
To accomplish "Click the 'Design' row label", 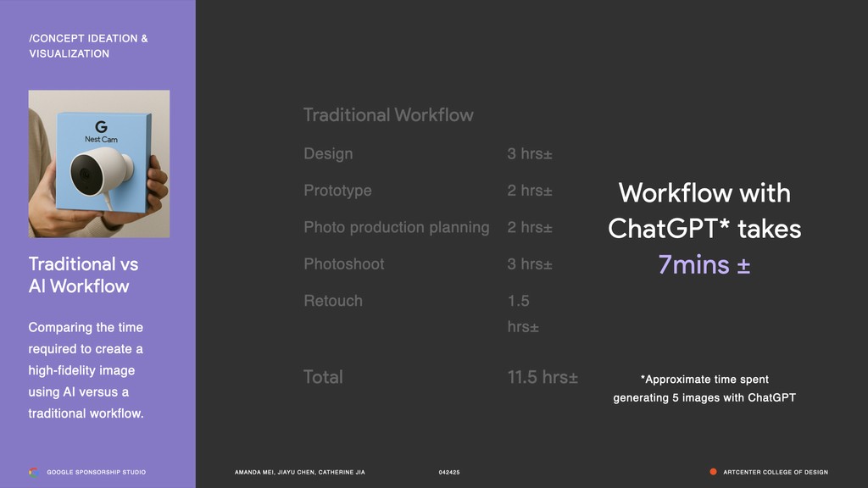I will coord(328,154).
